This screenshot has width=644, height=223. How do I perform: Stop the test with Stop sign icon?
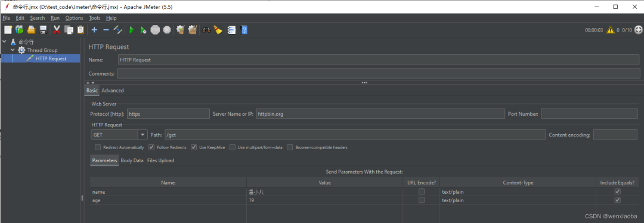(x=155, y=30)
